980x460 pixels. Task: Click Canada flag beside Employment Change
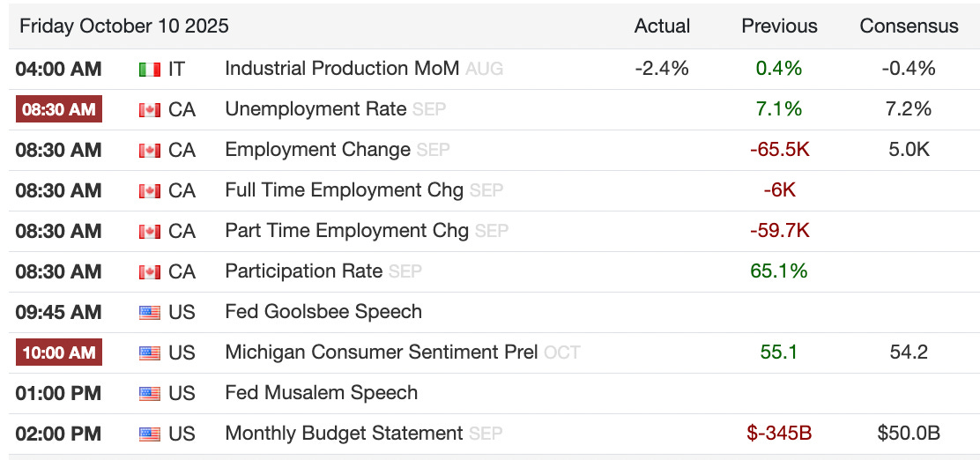point(149,150)
